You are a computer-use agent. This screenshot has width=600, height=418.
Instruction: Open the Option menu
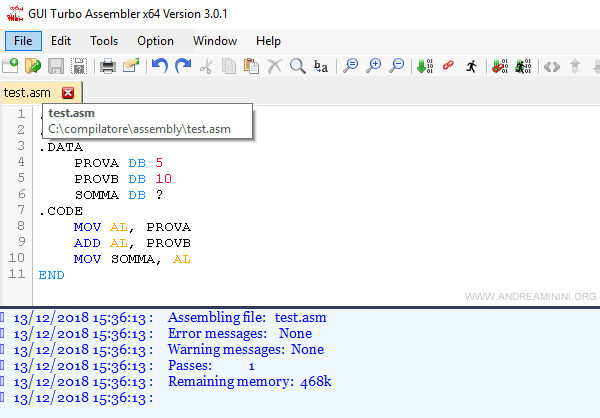coord(155,41)
